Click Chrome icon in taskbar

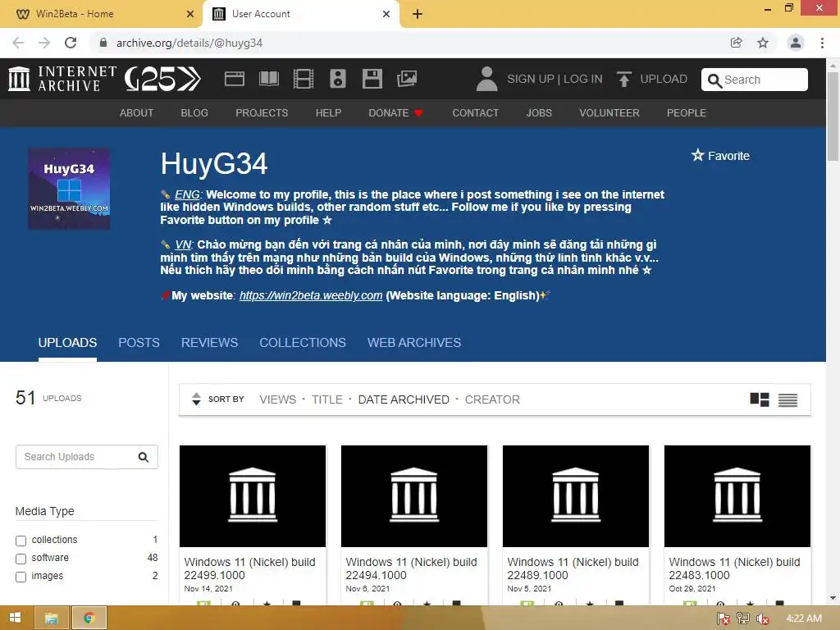click(89, 618)
